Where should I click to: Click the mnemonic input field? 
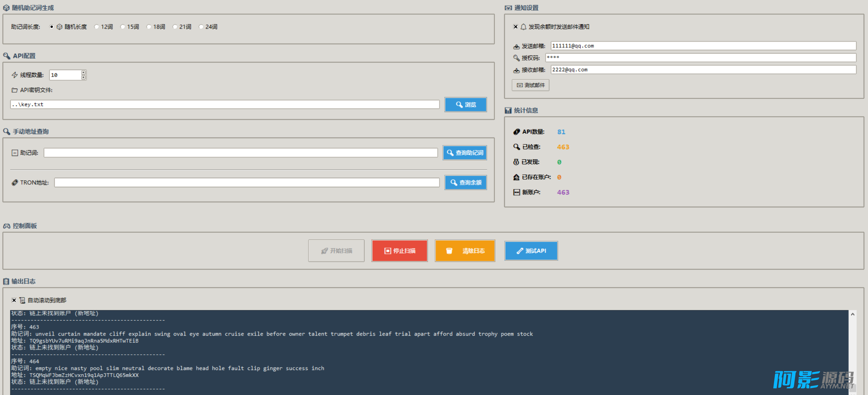(240, 153)
